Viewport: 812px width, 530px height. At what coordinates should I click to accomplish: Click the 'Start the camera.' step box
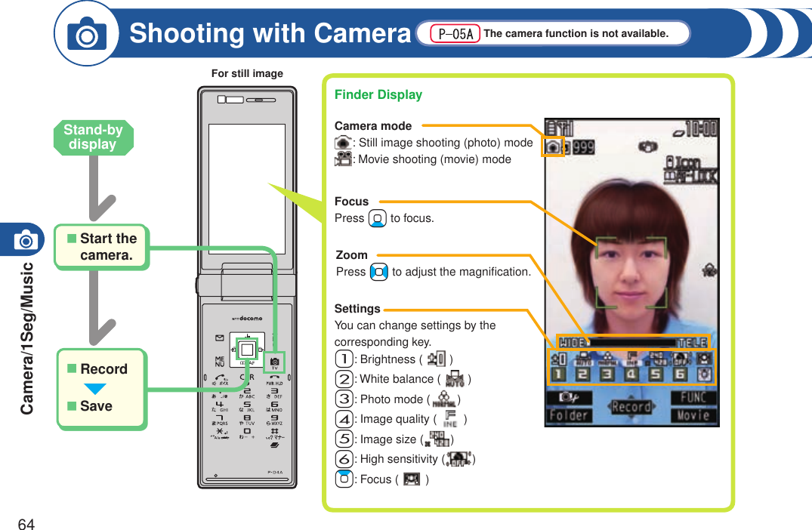click(x=102, y=247)
